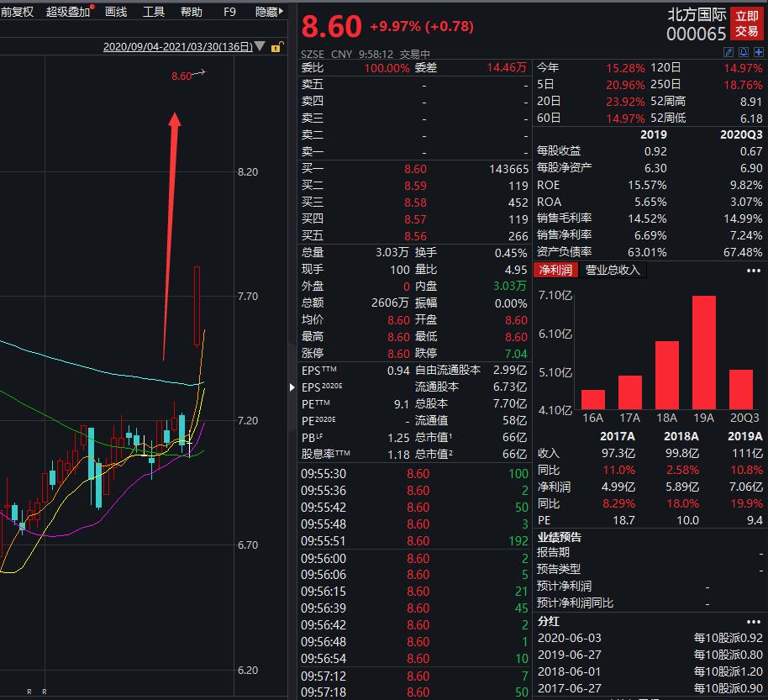Click the 买一 price 8.60
The image size is (768, 700).
pyautogui.click(x=415, y=169)
